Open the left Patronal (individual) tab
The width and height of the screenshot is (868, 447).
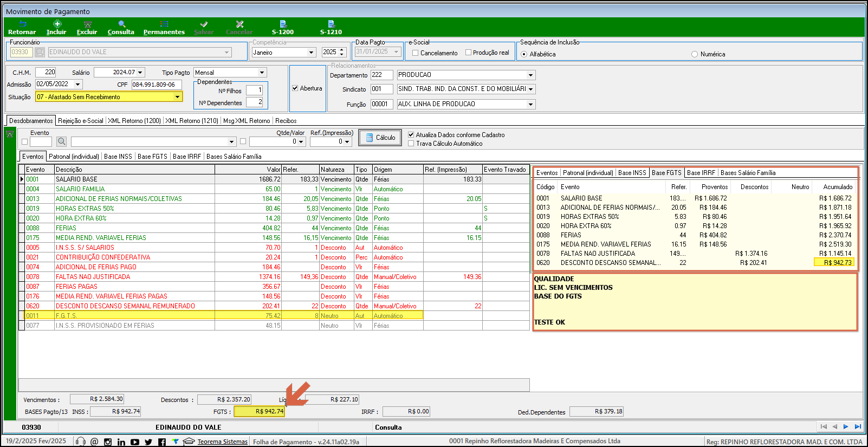(x=74, y=157)
